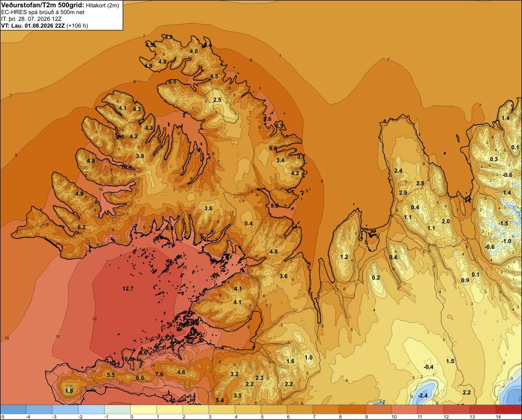Click the legend swatch between 0 and 1
Screen dimensions: 522x420
click(144, 410)
